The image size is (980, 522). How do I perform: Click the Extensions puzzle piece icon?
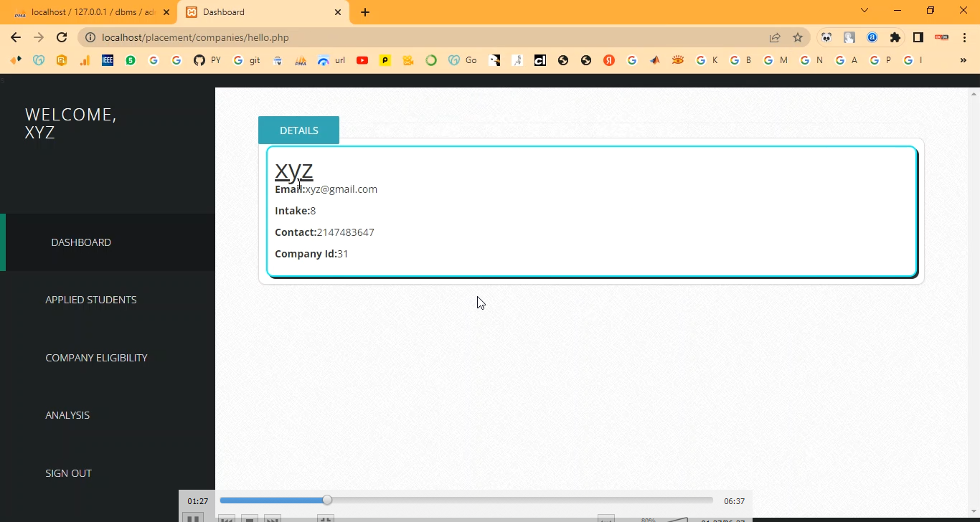pyautogui.click(x=895, y=37)
